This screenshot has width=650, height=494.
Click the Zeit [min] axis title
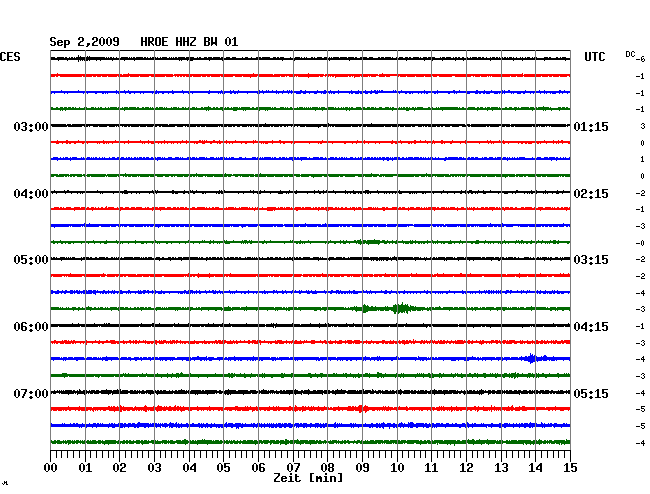308,478
